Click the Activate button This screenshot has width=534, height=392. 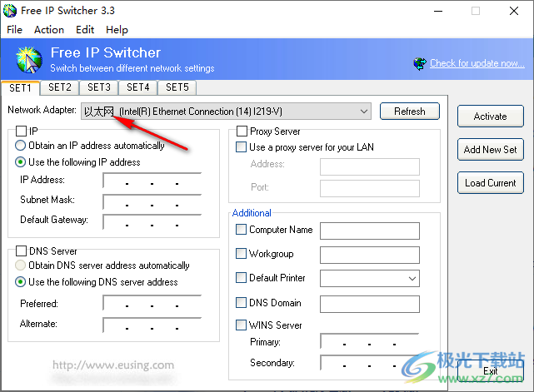pos(491,117)
